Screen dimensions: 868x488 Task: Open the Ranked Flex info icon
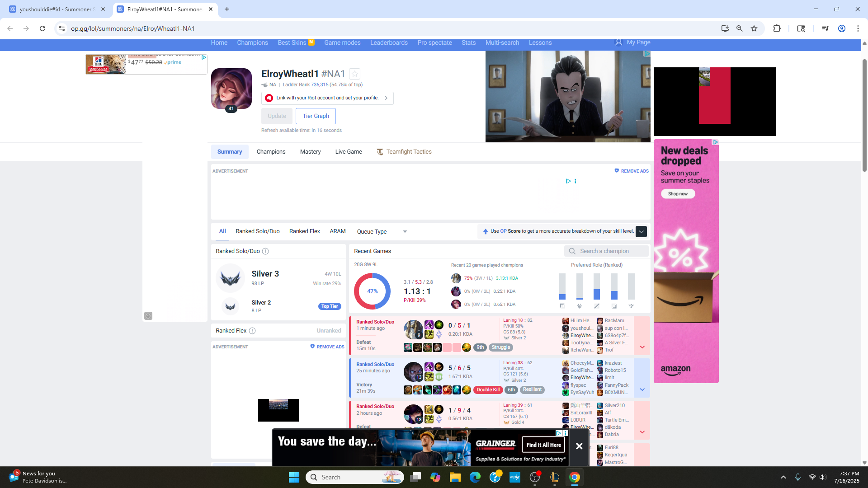click(252, 331)
